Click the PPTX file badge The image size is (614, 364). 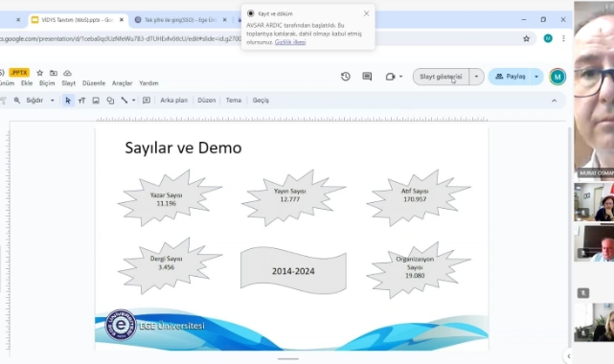click(19, 73)
